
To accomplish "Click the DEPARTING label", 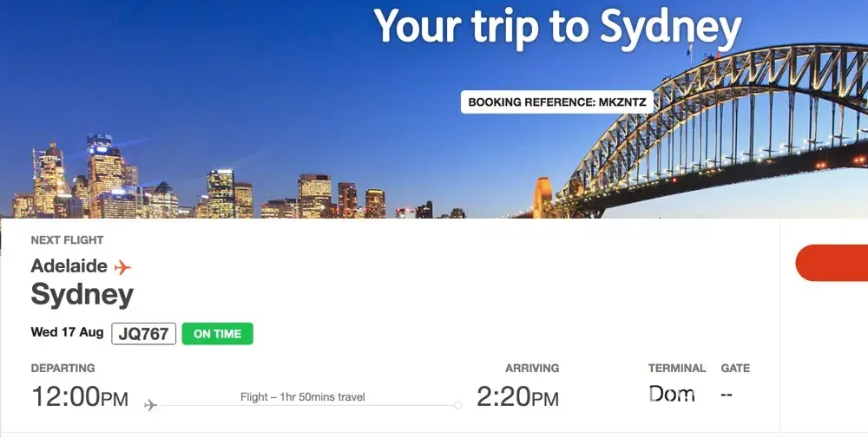I will click(62, 368).
